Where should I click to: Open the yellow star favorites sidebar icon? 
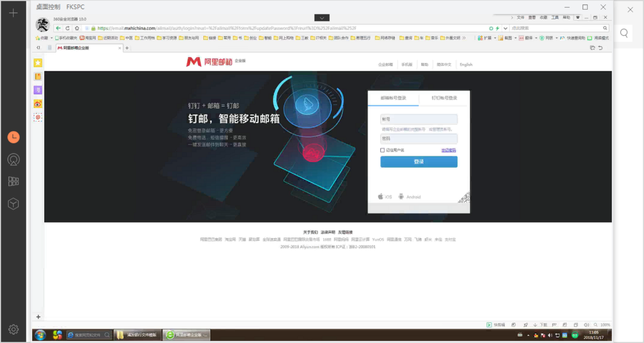point(38,63)
